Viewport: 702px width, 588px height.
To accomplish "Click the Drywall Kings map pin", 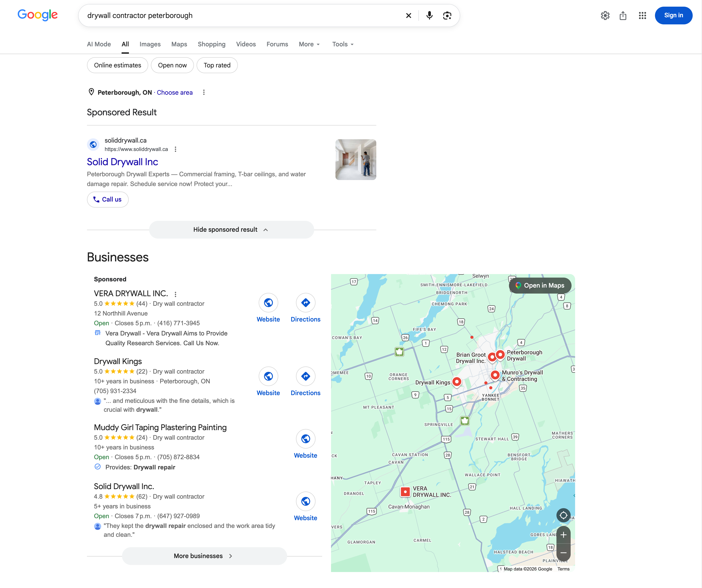I will tap(457, 382).
